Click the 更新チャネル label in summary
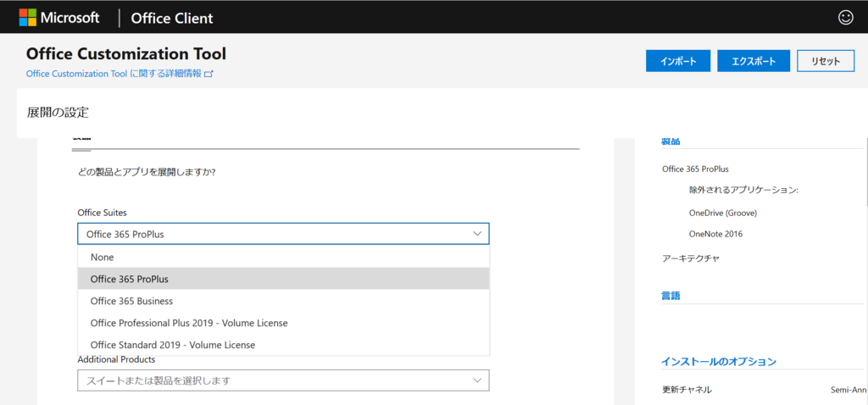Image resolution: width=868 pixels, height=405 pixels. point(687,390)
